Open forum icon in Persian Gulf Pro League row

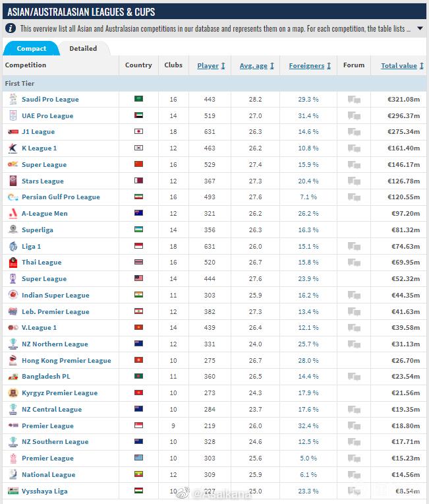pyautogui.click(x=354, y=197)
